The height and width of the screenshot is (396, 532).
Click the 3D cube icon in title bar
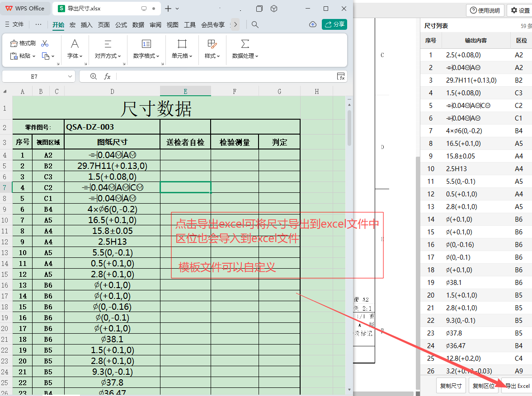[274, 9]
